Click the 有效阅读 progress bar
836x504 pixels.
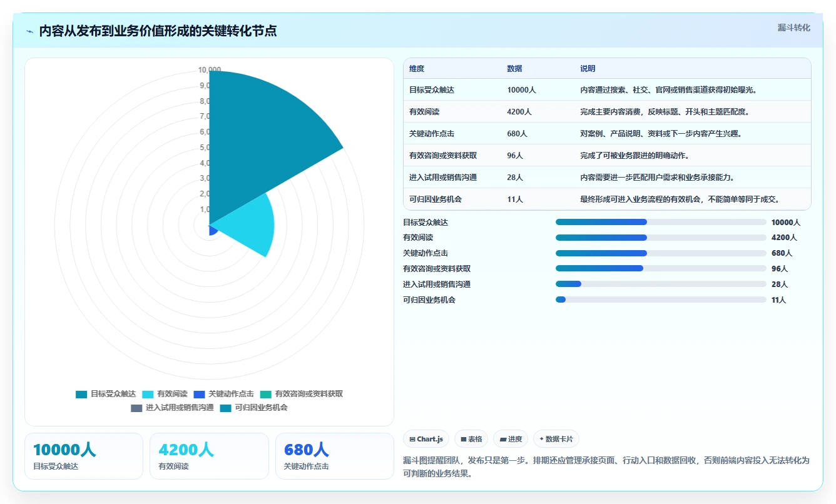pos(661,238)
